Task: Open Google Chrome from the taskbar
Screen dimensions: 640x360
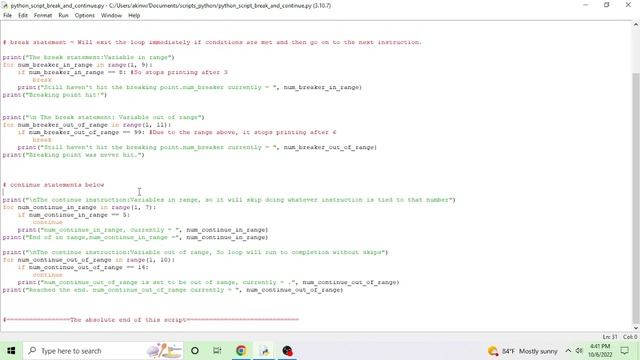Action: (241, 351)
